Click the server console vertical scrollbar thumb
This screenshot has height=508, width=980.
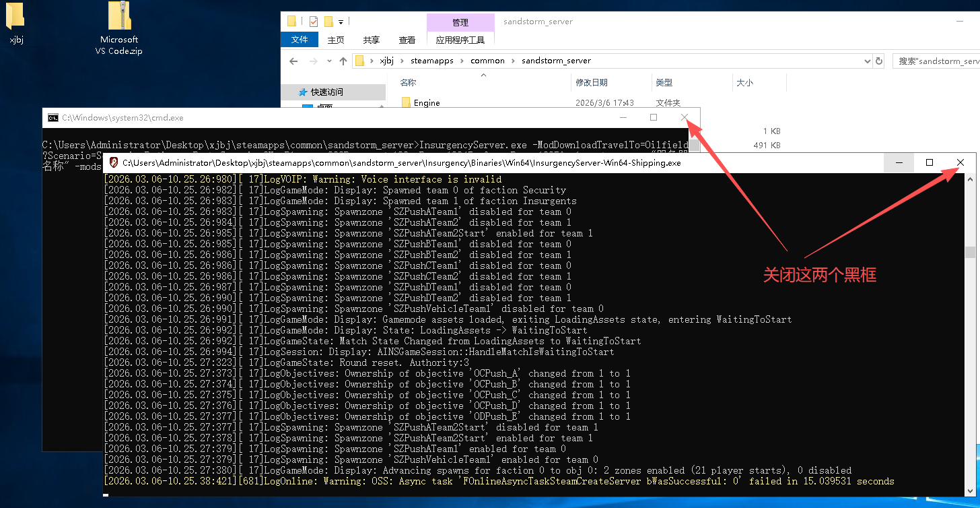pos(969,252)
